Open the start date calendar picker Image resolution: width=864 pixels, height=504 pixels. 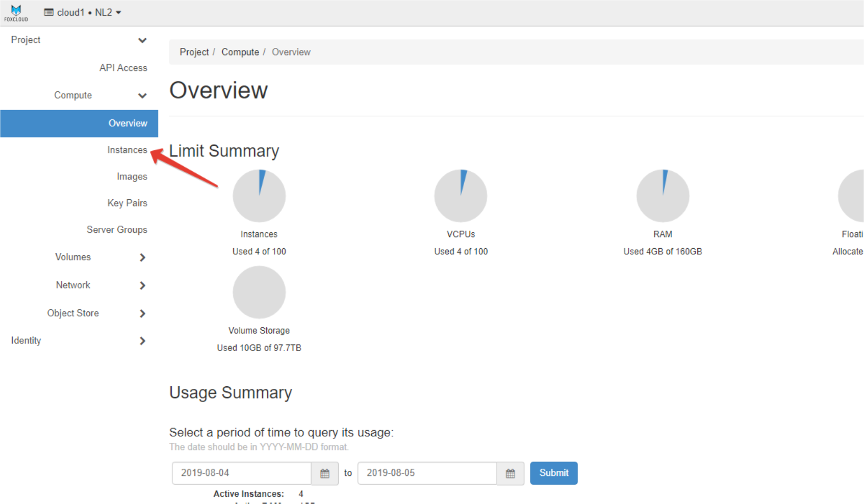(325, 473)
